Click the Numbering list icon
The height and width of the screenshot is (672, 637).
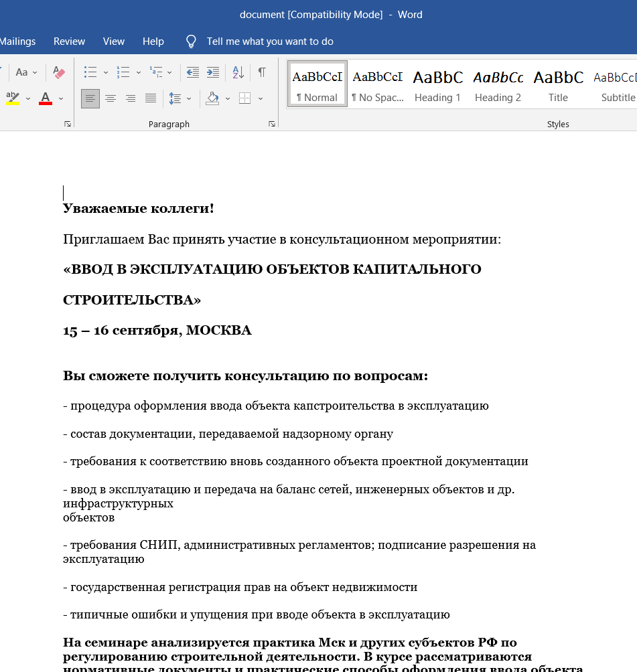click(123, 72)
